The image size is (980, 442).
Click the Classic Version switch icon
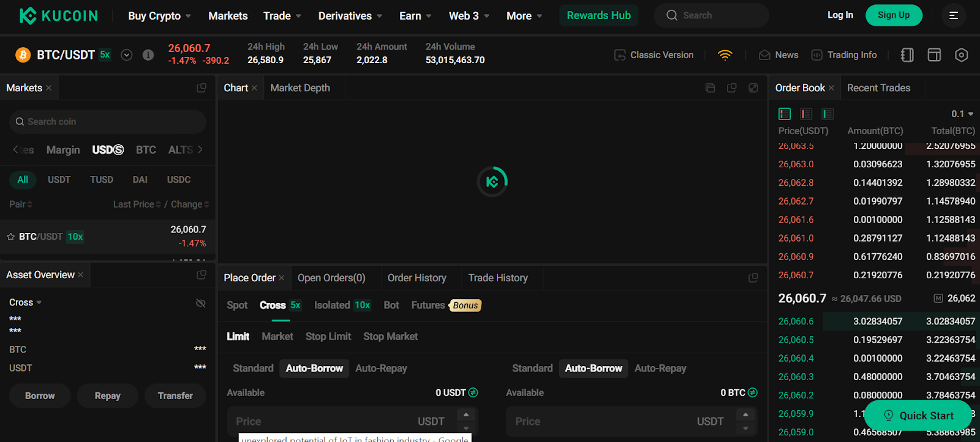(620, 55)
